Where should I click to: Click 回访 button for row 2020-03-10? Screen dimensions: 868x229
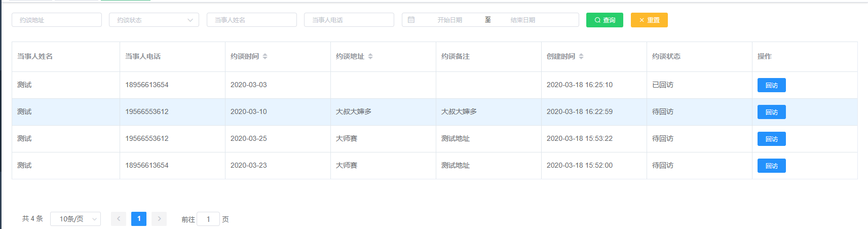pos(771,112)
